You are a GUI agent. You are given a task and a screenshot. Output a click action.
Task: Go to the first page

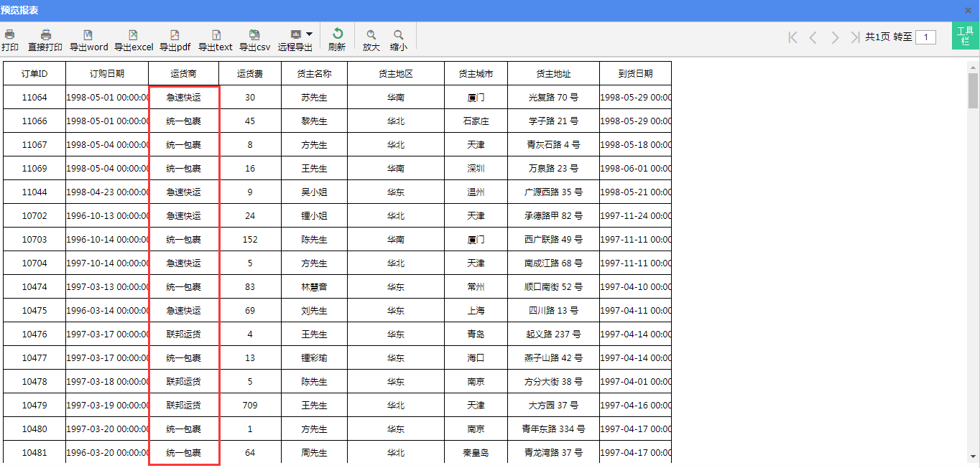coord(792,37)
